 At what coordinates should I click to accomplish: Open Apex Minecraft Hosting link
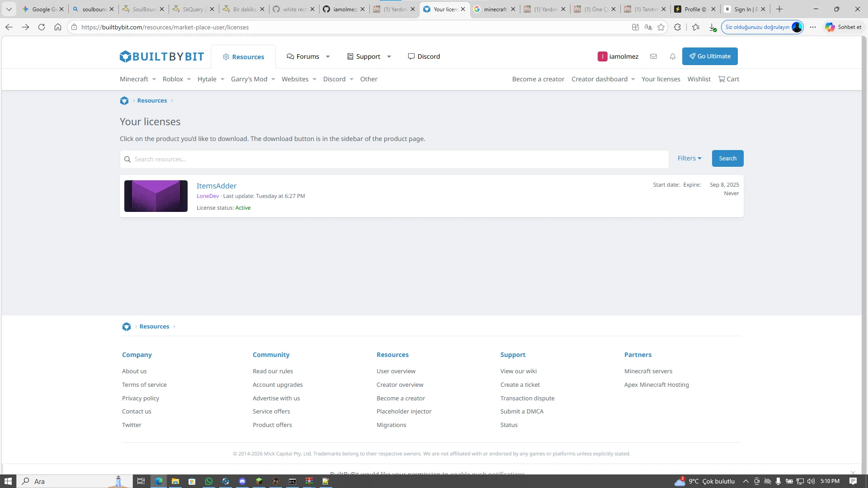point(656,385)
